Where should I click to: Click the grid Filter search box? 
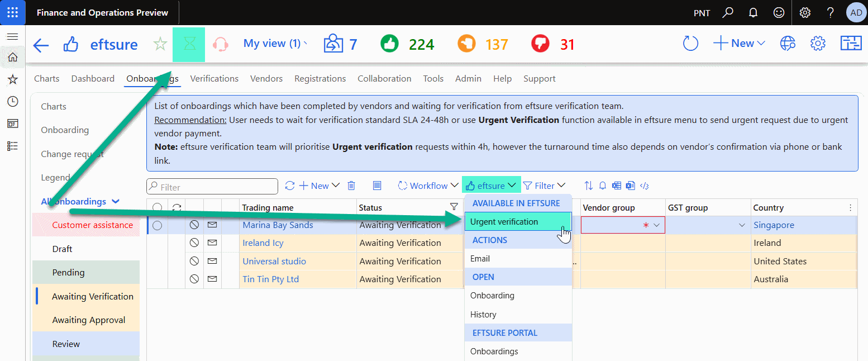coord(212,187)
